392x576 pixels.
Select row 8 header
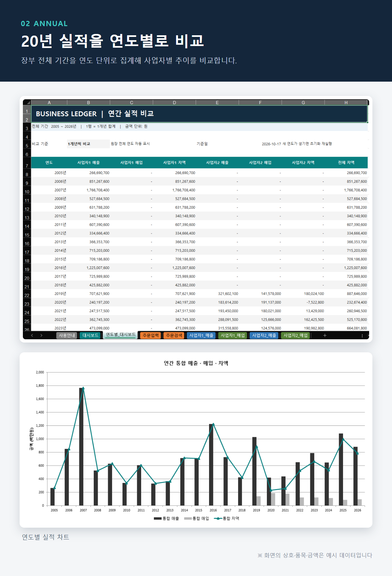[x=27, y=173]
